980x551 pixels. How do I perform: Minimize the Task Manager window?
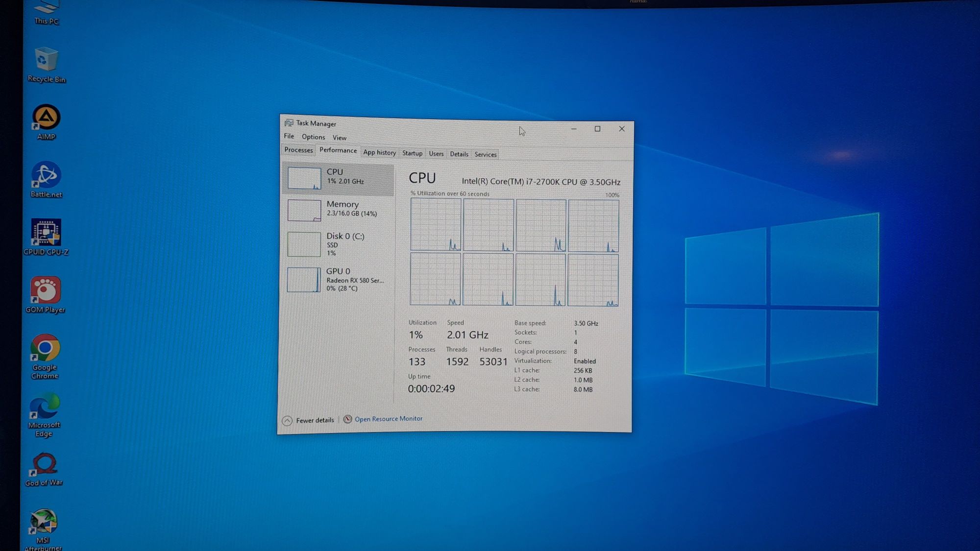point(574,129)
